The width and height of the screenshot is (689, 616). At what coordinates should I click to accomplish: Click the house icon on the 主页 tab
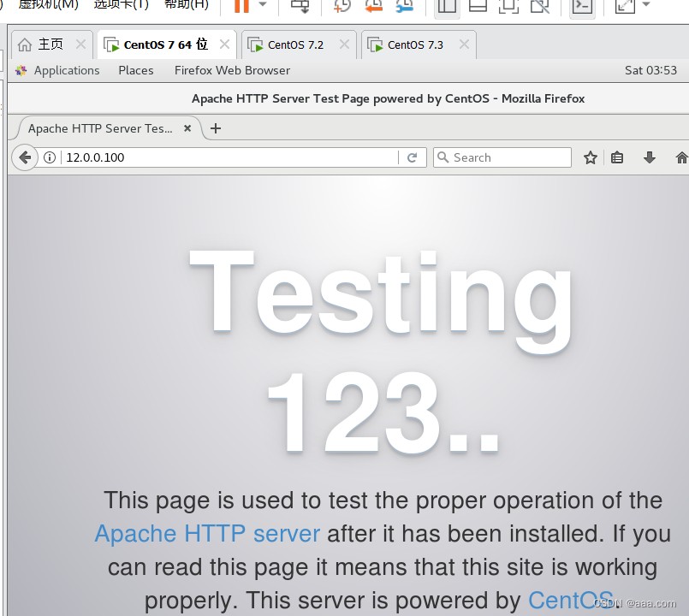click(25, 44)
